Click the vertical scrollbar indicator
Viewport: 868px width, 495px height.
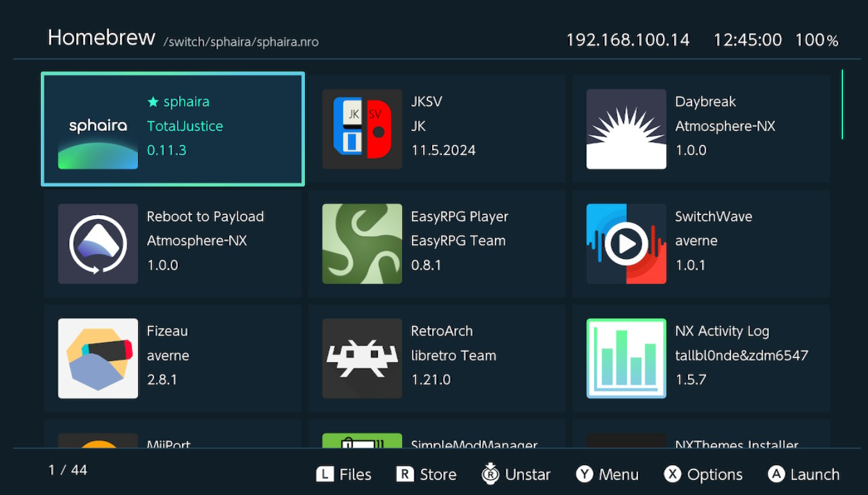pyautogui.click(x=842, y=105)
